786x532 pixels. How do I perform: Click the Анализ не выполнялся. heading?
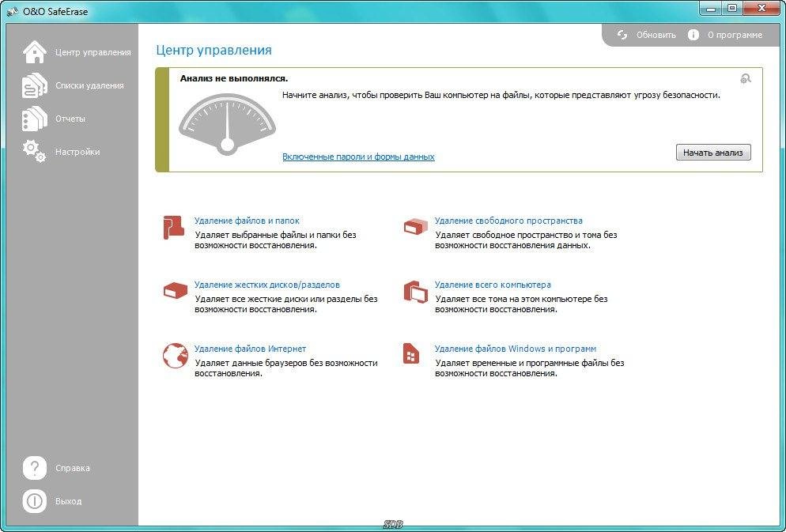pyautogui.click(x=233, y=78)
